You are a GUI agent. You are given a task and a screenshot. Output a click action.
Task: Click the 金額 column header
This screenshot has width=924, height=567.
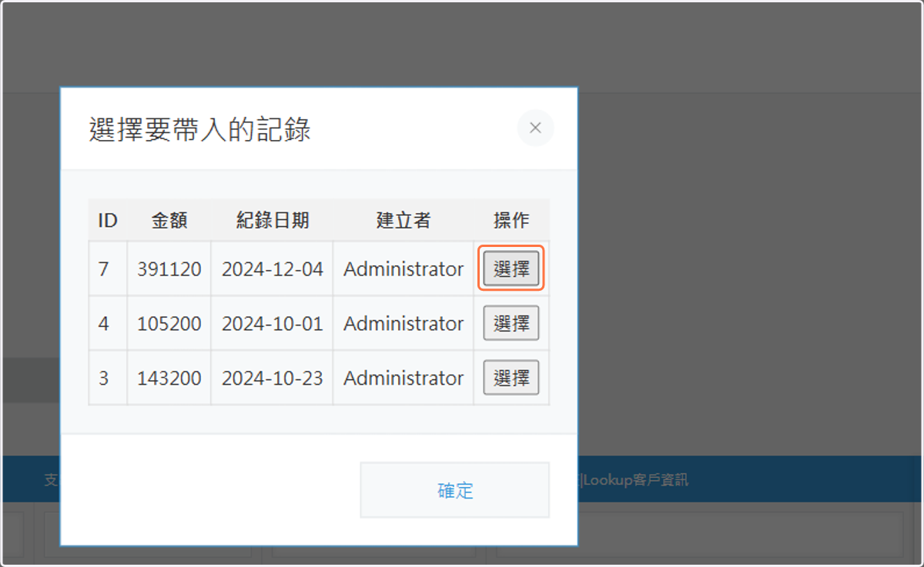coord(169,221)
